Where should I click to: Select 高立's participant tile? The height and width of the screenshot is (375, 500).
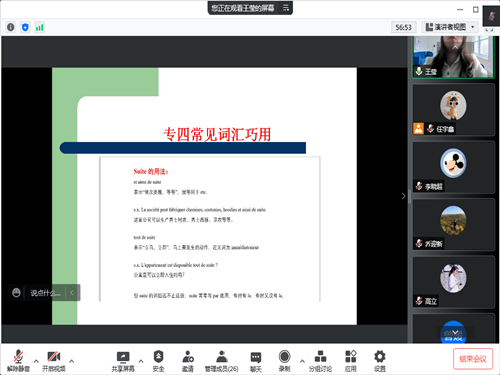[453, 282]
